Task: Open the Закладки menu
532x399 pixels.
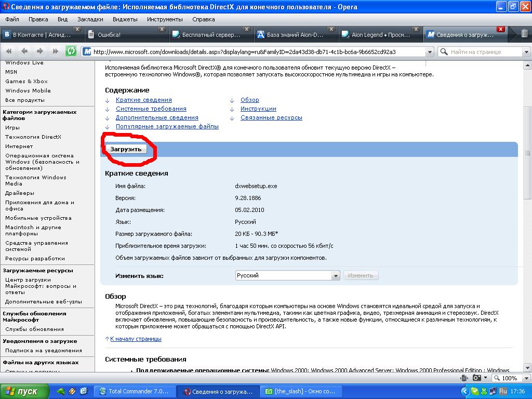Action: coord(90,19)
